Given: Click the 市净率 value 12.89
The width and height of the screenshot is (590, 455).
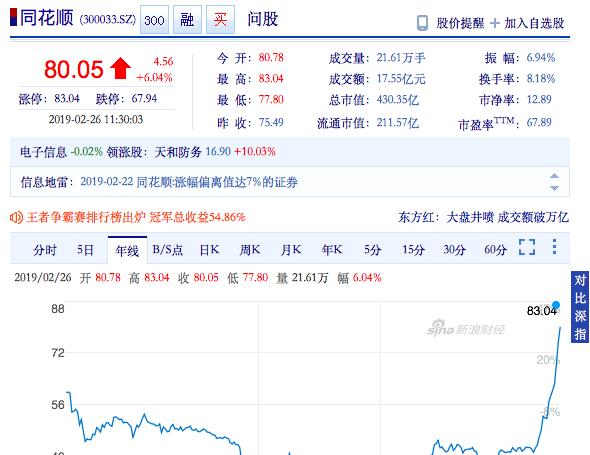Looking at the screenshot, I should 539,99.
